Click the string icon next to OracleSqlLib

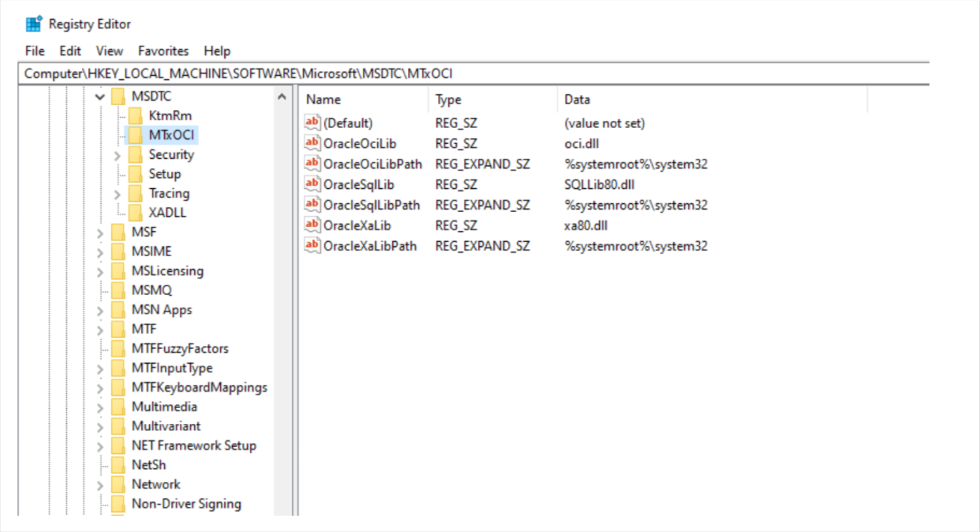click(312, 184)
